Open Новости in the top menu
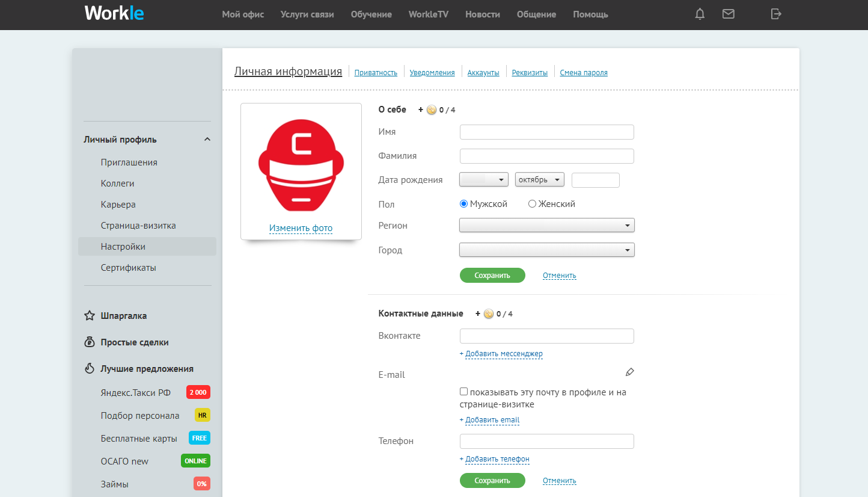868x497 pixels. pos(483,14)
